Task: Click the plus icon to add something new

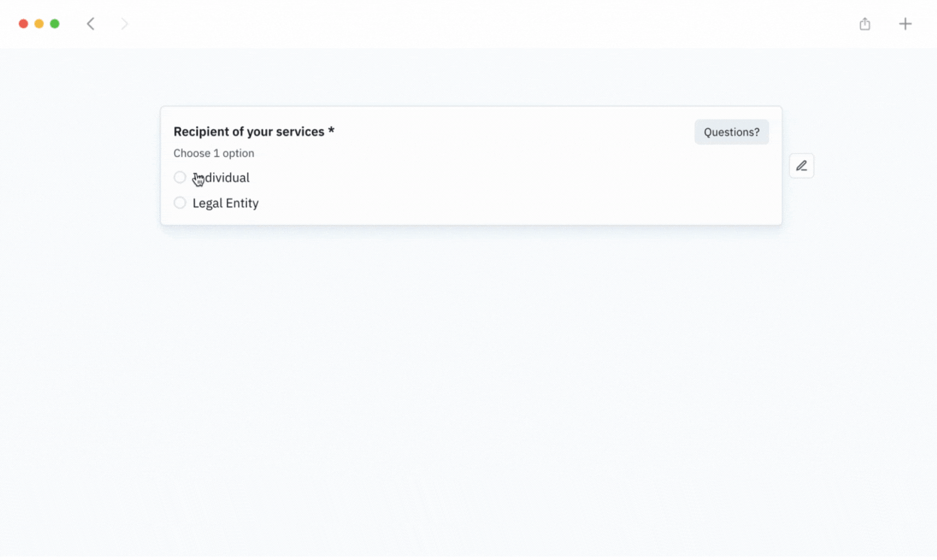Action: pyautogui.click(x=906, y=23)
